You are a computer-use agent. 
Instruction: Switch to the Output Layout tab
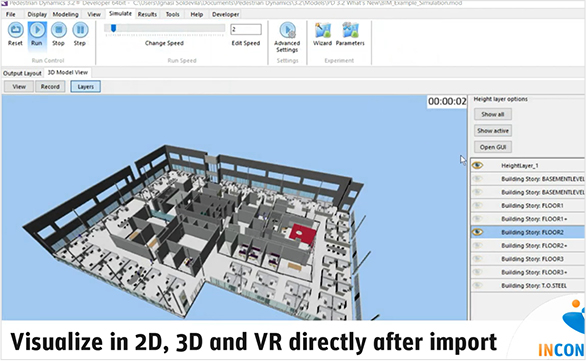coord(22,73)
